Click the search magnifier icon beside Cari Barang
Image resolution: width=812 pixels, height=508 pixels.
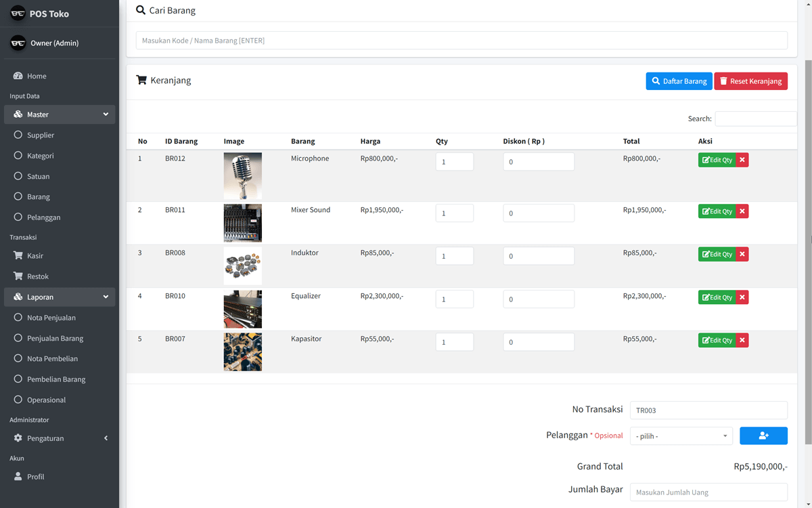point(140,10)
